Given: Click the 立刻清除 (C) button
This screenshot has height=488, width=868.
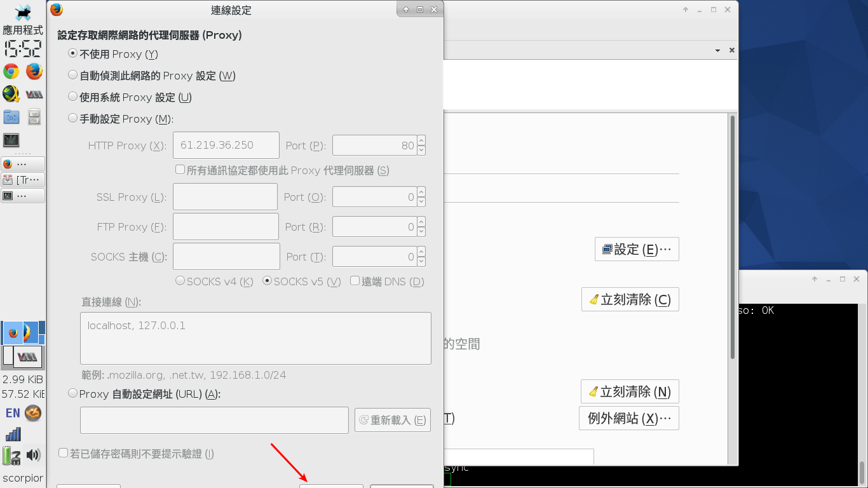Looking at the screenshot, I should point(630,299).
